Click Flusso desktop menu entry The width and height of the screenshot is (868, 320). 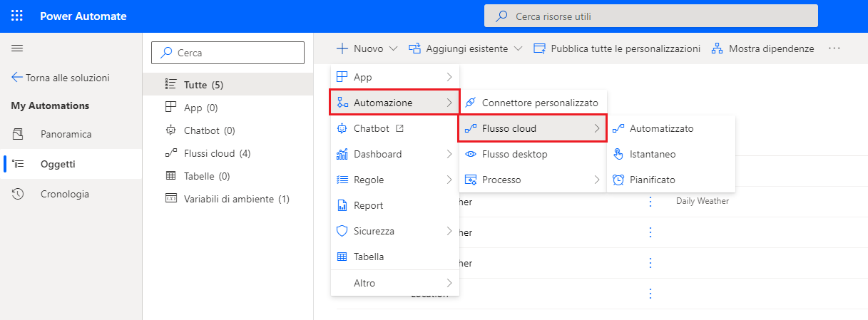[x=514, y=154]
